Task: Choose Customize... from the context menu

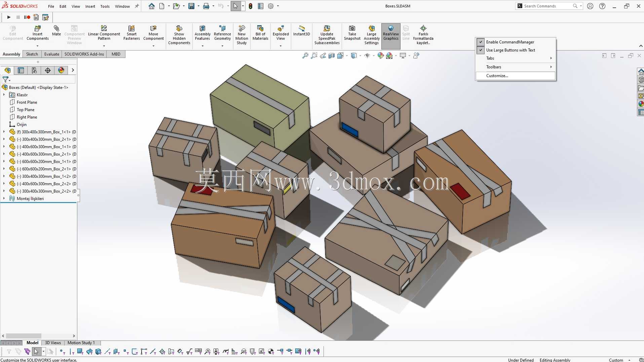Action: [x=516, y=76]
